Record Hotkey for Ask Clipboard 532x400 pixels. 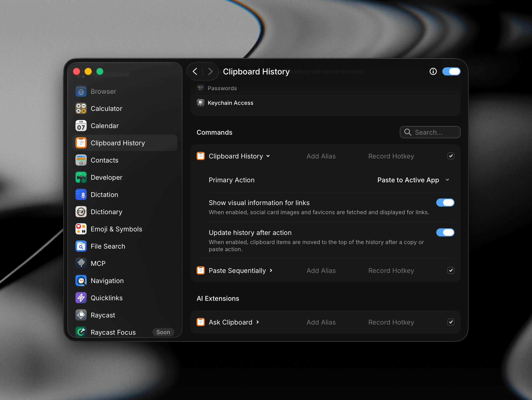click(391, 322)
